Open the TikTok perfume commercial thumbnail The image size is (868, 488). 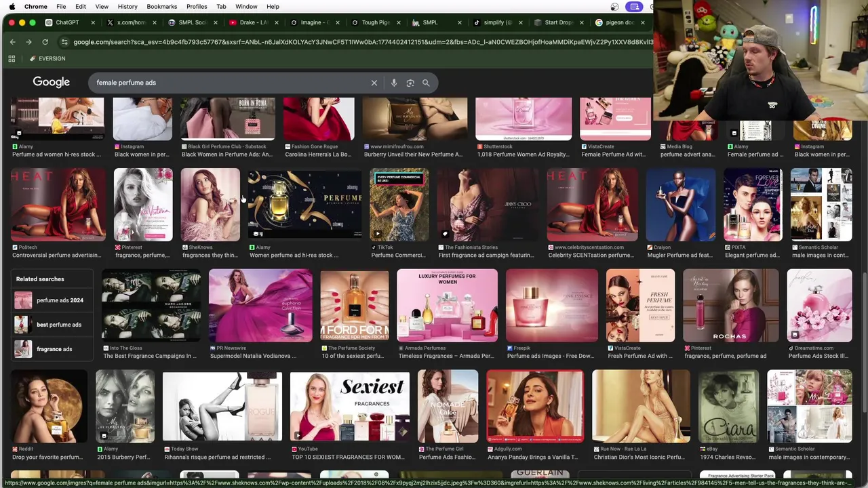pyautogui.click(x=399, y=205)
